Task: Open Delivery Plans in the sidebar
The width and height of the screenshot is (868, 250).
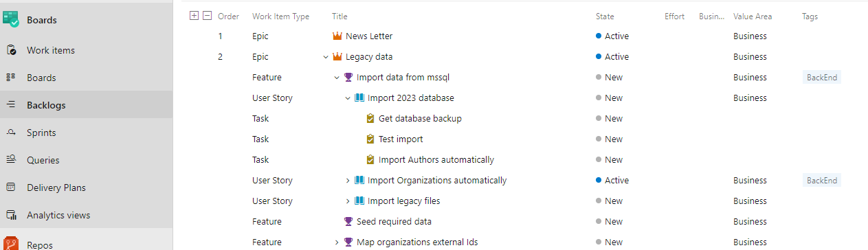Action: [56, 187]
